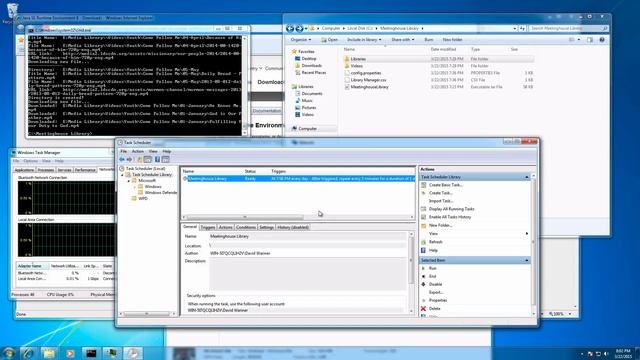Image resolution: width=640 pixels, height=360 pixels.
Task: Click Explorer help question mark icon
Action: [602, 40]
